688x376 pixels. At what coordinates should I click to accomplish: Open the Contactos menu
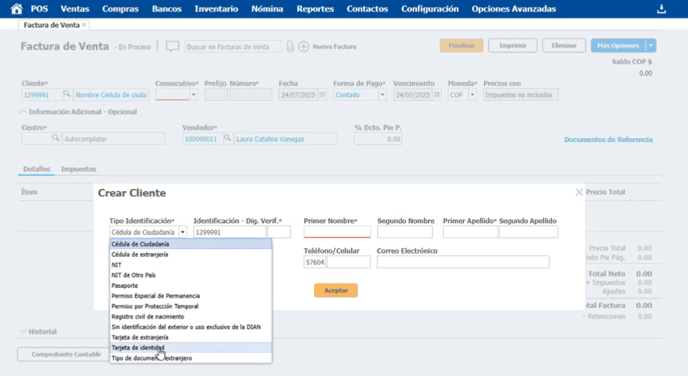coord(367,9)
